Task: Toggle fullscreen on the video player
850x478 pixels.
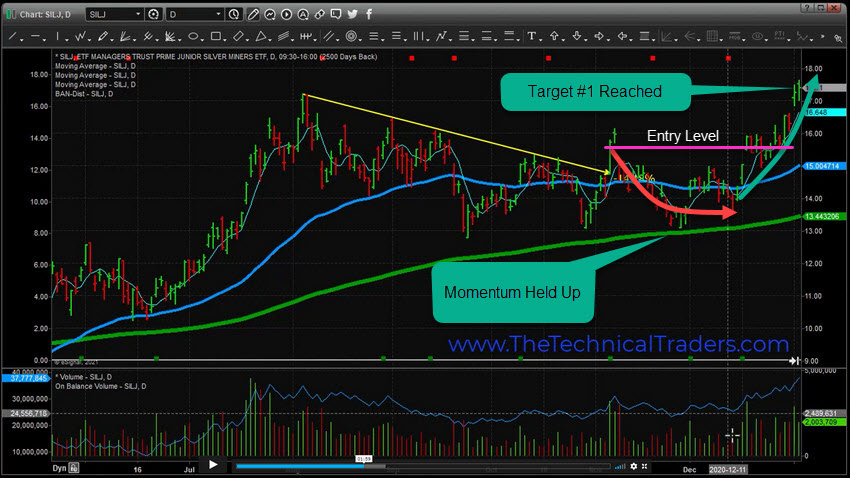Action: coord(645,466)
